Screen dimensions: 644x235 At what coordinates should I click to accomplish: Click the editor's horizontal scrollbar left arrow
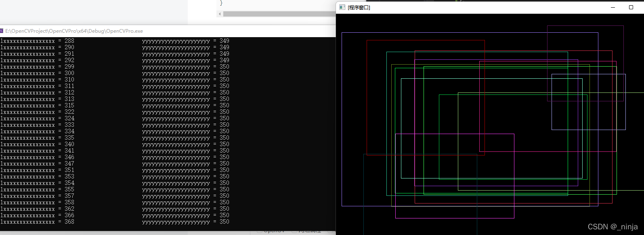coord(220,14)
